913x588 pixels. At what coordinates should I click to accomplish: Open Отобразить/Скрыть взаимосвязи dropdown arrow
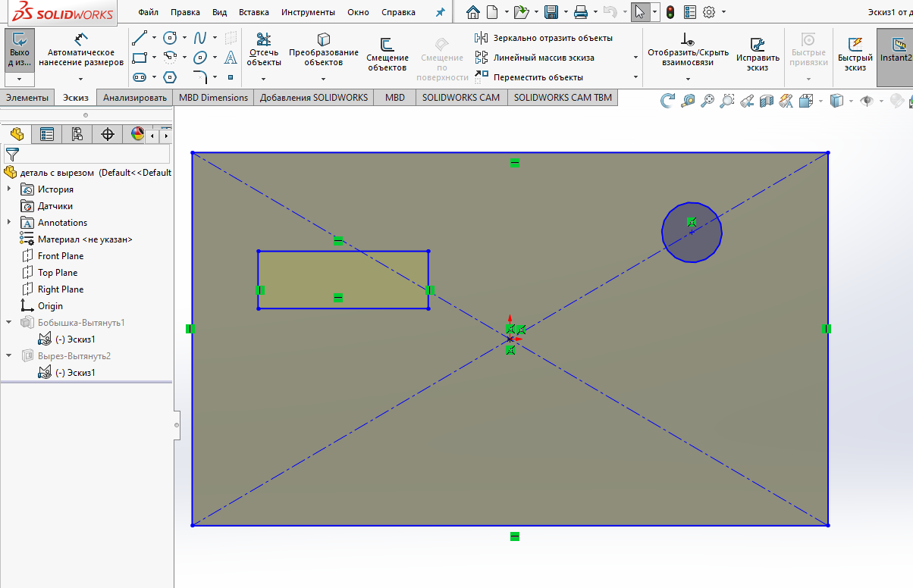[688, 79]
